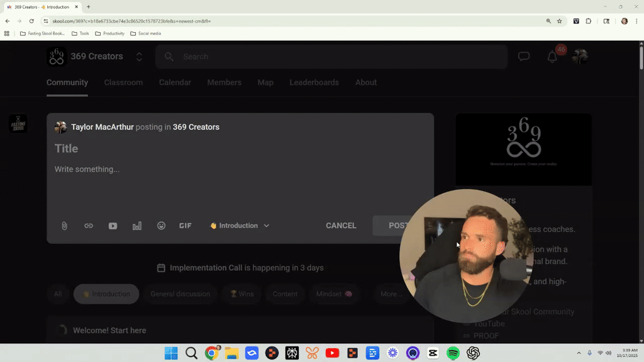Launch Spotify from the taskbar
The width and height of the screenshot is (644, 362).
(x=453, y=353)
